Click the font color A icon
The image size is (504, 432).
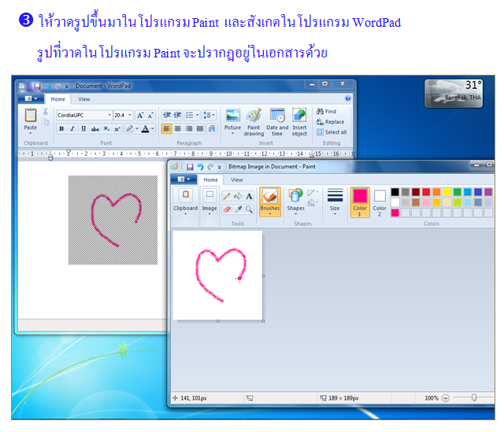(145, 129)
